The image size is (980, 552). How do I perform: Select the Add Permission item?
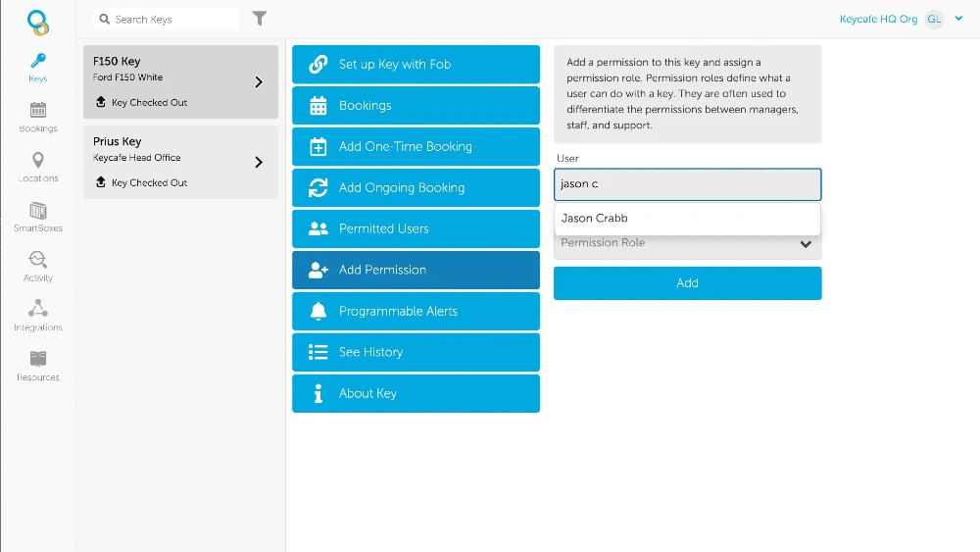416,270
